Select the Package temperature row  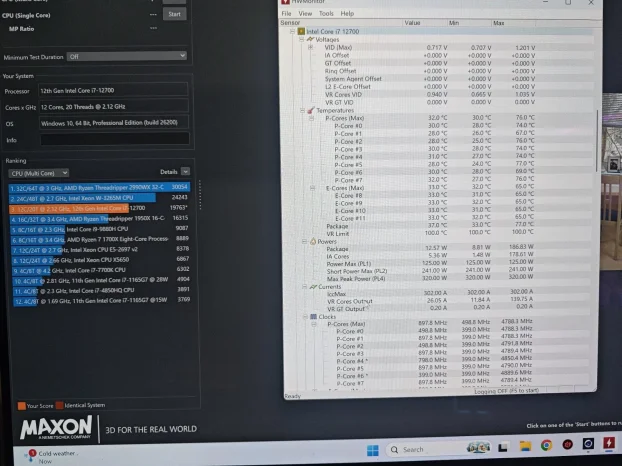430,226
